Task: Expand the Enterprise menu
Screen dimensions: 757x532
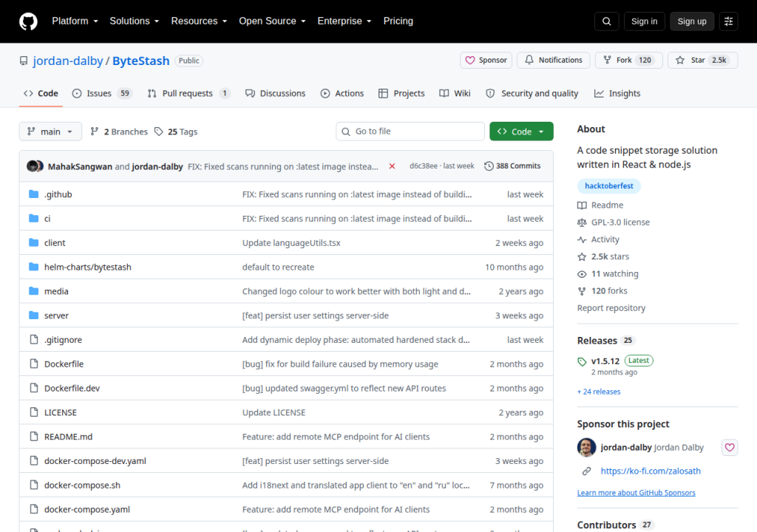Action: pyautogui.click(x=344, y=21)
